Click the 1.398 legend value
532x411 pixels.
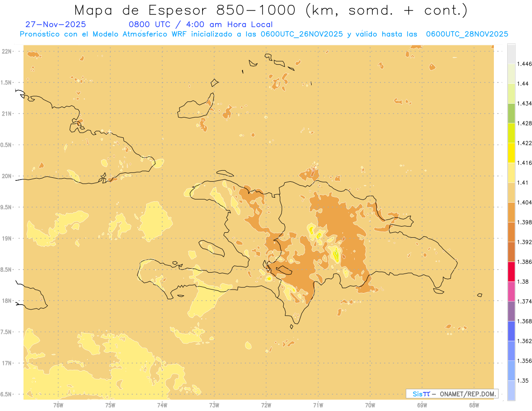point(525,222)
